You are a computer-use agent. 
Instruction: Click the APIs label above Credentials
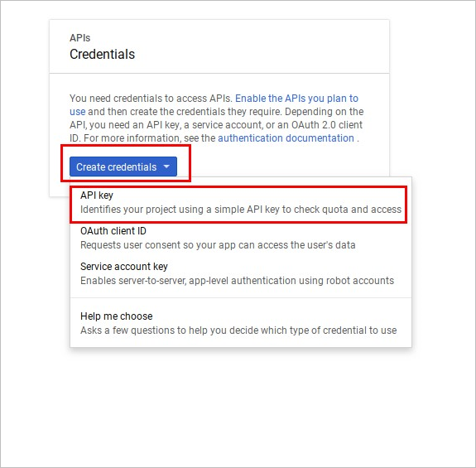click(79, 38)
